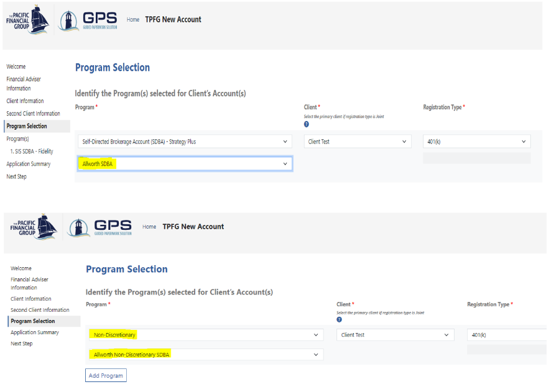Open 1. SIS SDBA - Fidelity sidebar item

tap(32, 152)
